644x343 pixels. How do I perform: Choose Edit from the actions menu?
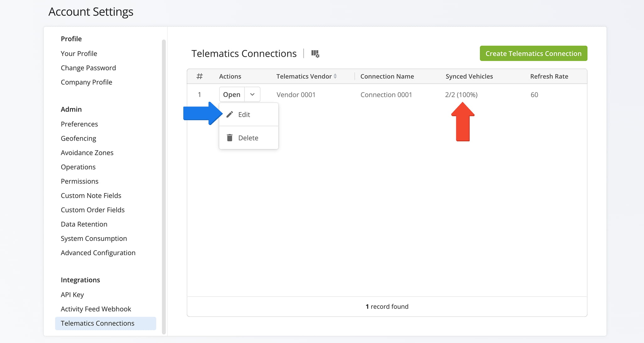(244, 115)
